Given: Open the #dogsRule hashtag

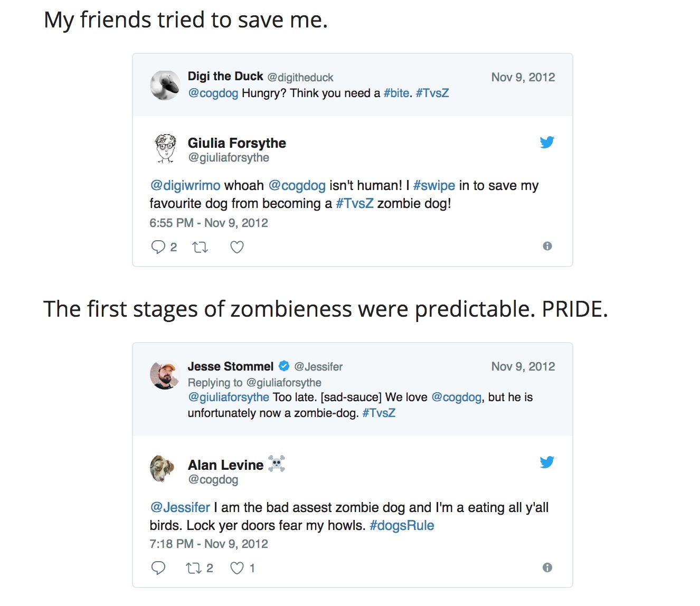Looking at the screenshot, I should [402, 526].
